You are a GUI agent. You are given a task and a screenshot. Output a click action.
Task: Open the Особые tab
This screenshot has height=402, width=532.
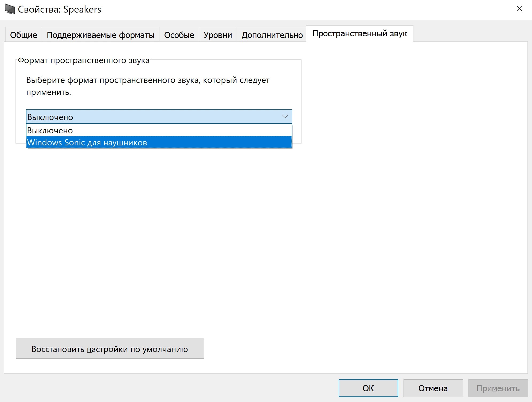pyautogui.click(x=179, y=35)
